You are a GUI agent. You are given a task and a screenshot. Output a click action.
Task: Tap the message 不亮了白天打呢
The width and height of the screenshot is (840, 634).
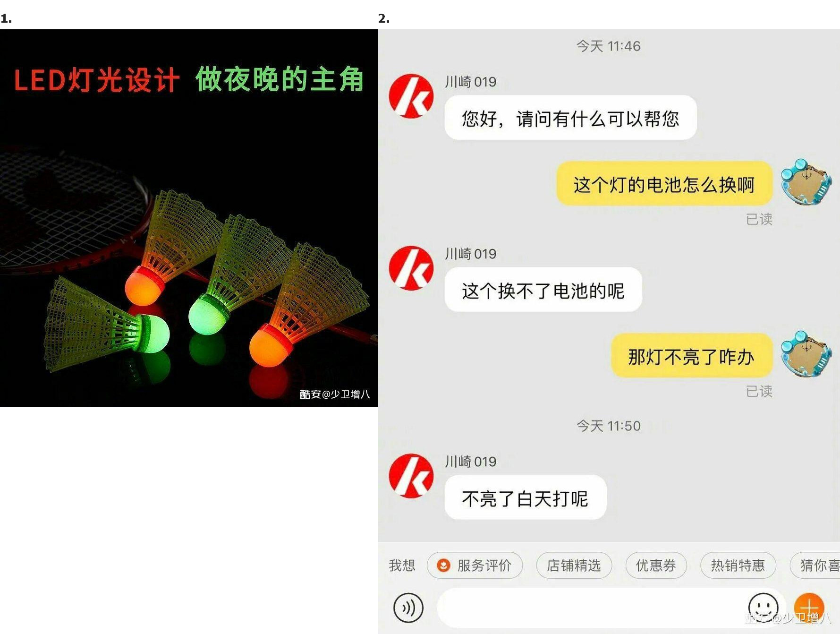(526, 497)
